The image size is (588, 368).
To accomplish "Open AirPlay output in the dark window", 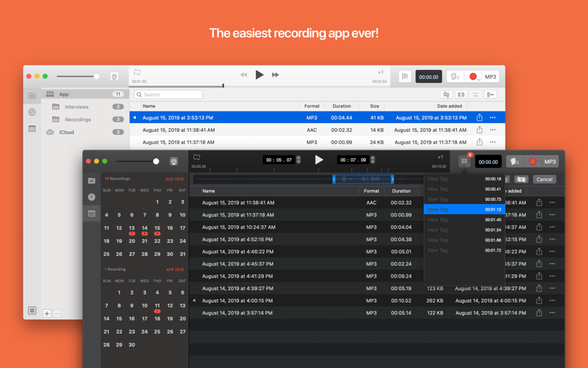I will tap(173, 161).
